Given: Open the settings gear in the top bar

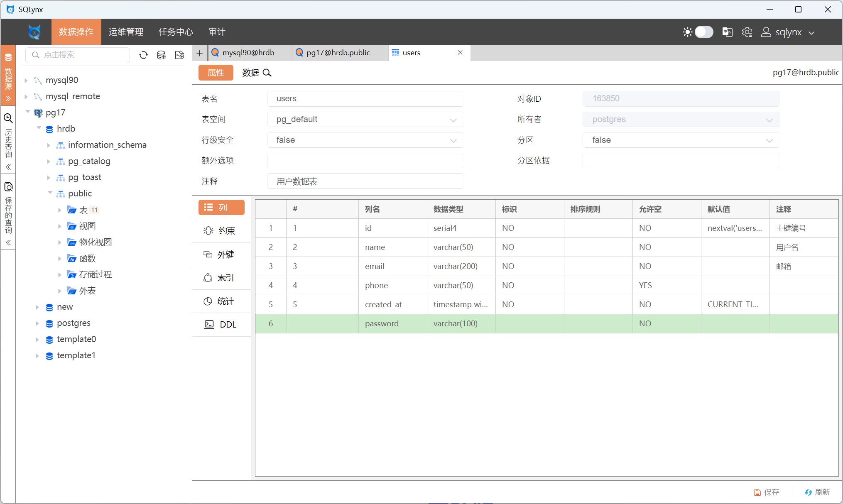Looking at the screenshot, I should click(x=747, y=32).
